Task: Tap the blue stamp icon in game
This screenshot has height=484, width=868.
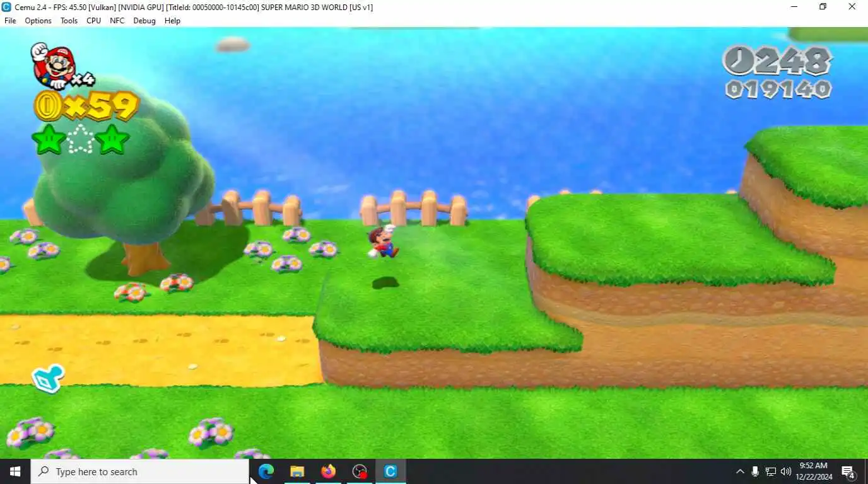Action: (x=48, y=378)
